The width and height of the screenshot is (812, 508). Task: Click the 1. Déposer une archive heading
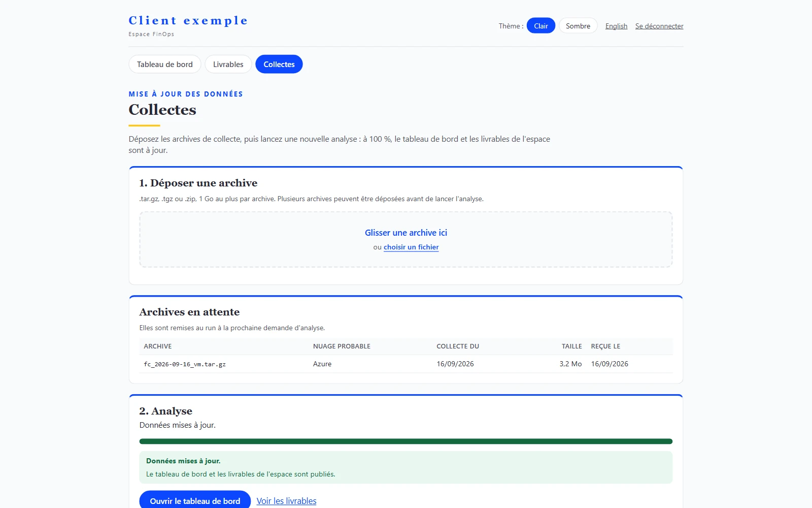(198, 183)
